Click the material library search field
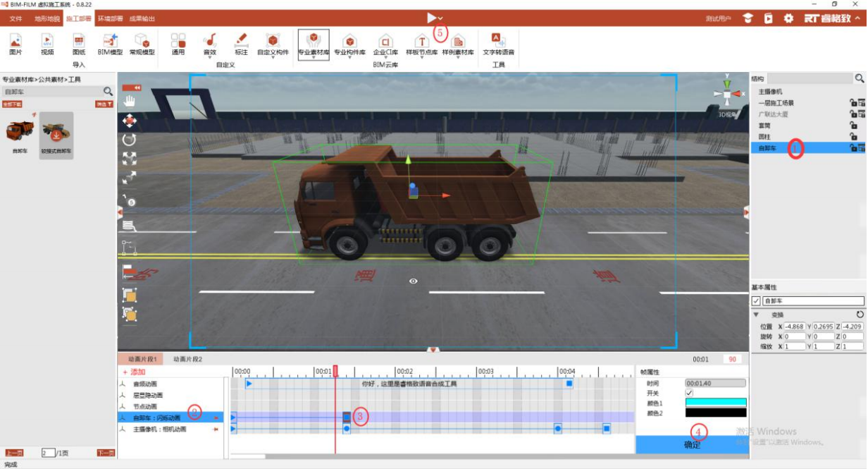This screenshot has width=868, height=469. tap(53, 92)
